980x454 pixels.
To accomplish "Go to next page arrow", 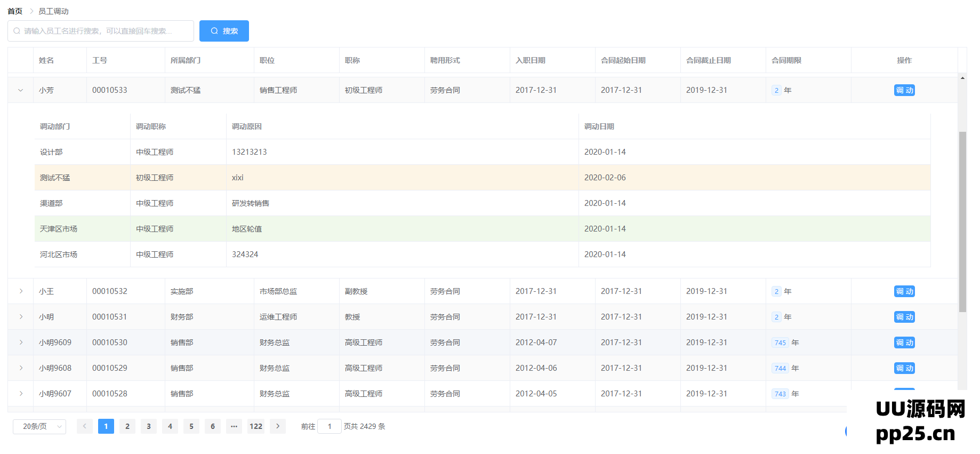I will pos(278,426).
